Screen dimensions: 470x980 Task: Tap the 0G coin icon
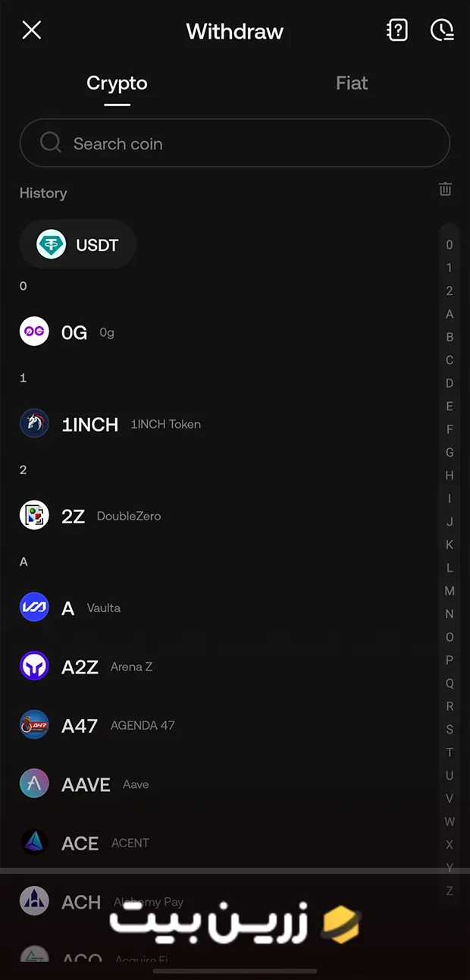coord(34,331)
